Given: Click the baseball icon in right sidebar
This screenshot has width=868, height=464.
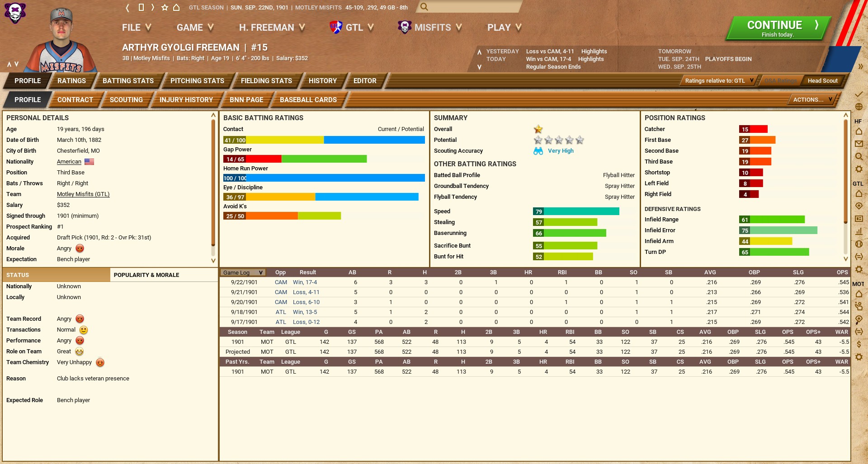Looking at the screenshot, I should pyautogui.click(x=859, y=244).
